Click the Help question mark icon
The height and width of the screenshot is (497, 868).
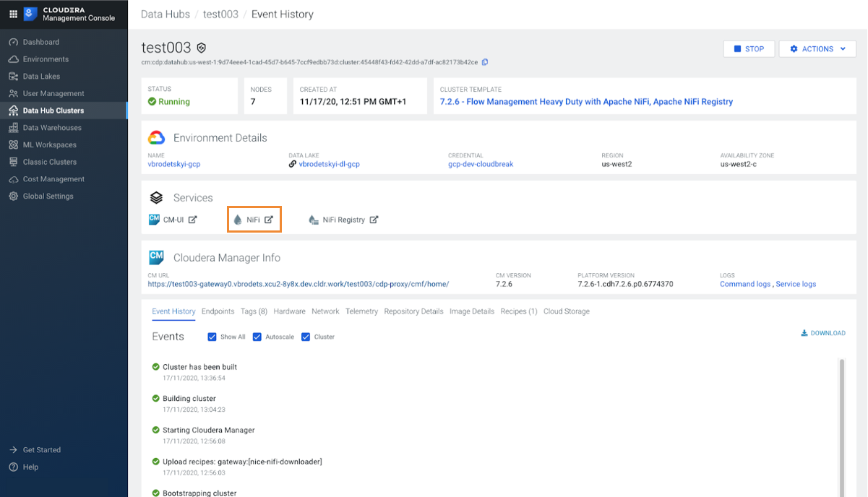[13, 467]
